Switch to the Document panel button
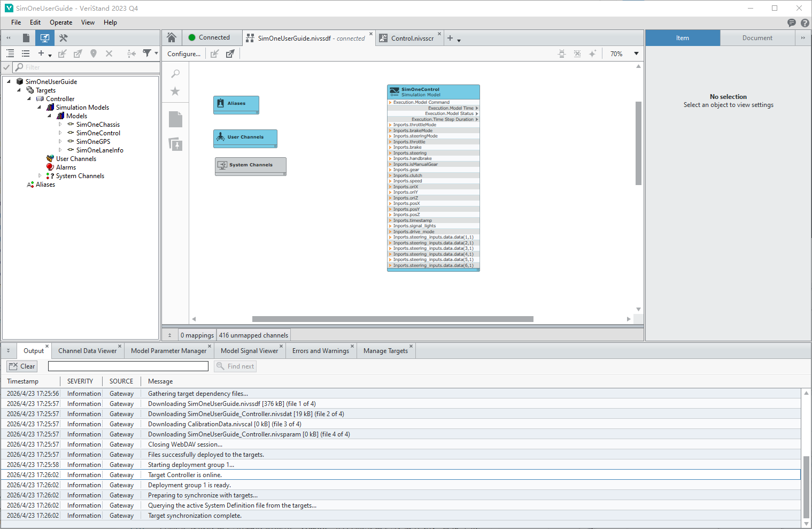 point(757,38)
